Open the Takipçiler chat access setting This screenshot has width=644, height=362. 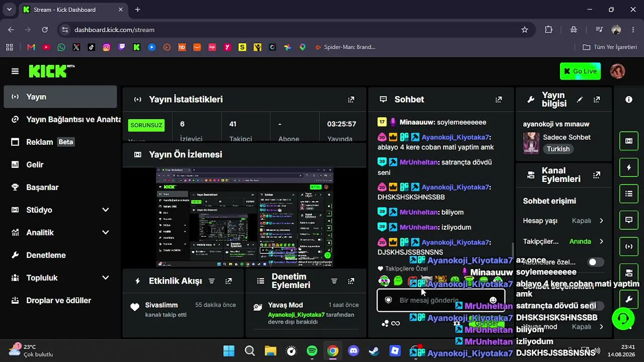[563, 241]
